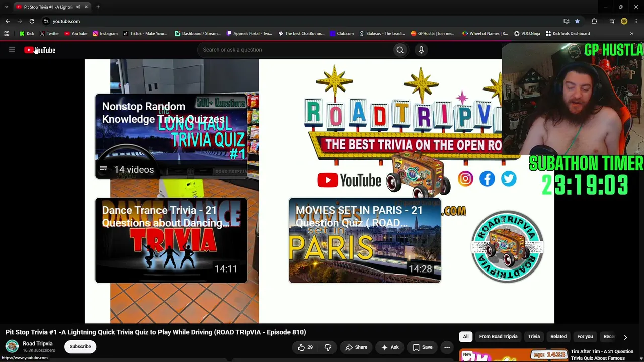The image size is (644, 362).
Task: Open the Chrome three-dot menu
Action: [x=636, y=21]
